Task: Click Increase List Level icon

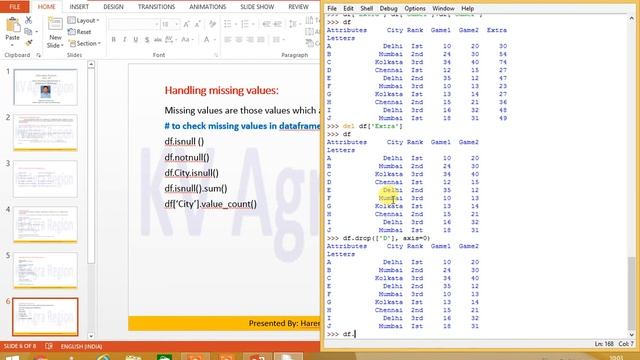Action: pos(278,24)
